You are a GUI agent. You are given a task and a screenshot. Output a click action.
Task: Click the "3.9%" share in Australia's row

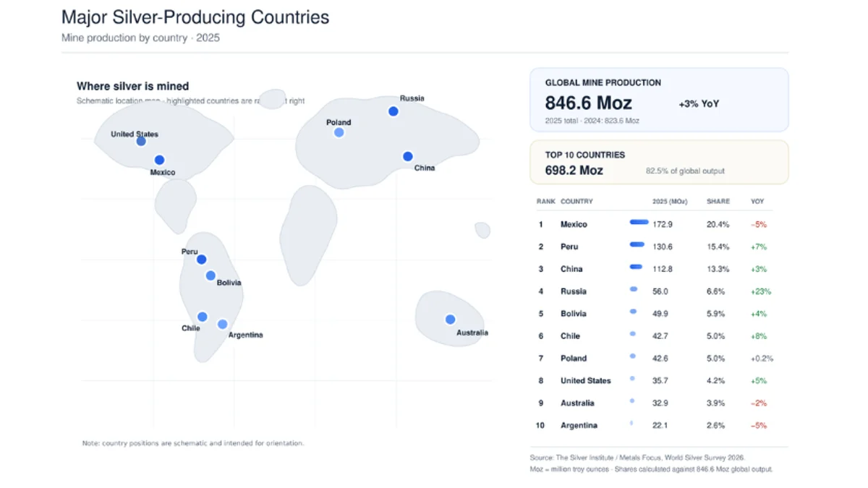coord(715,403)
